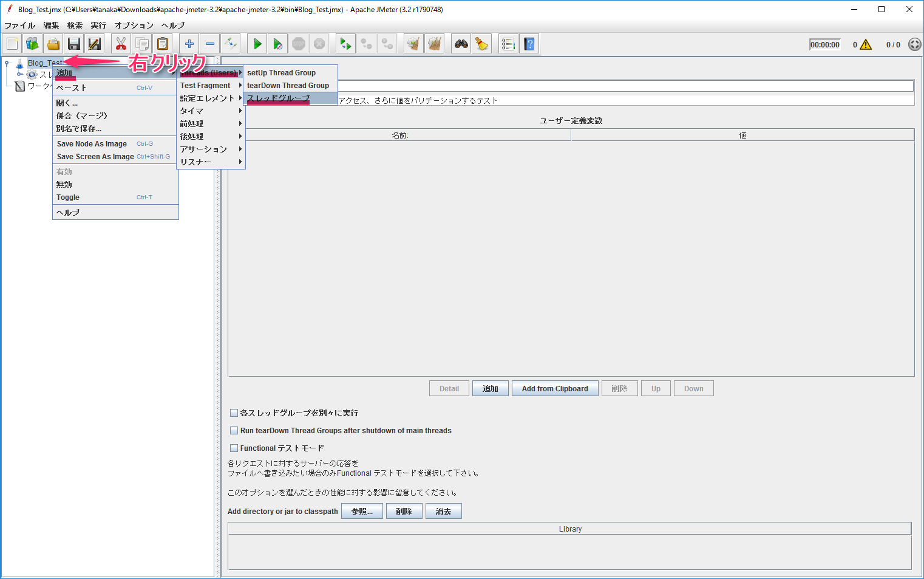
Task: Click the Remote Start All icon
Action: 346,44
